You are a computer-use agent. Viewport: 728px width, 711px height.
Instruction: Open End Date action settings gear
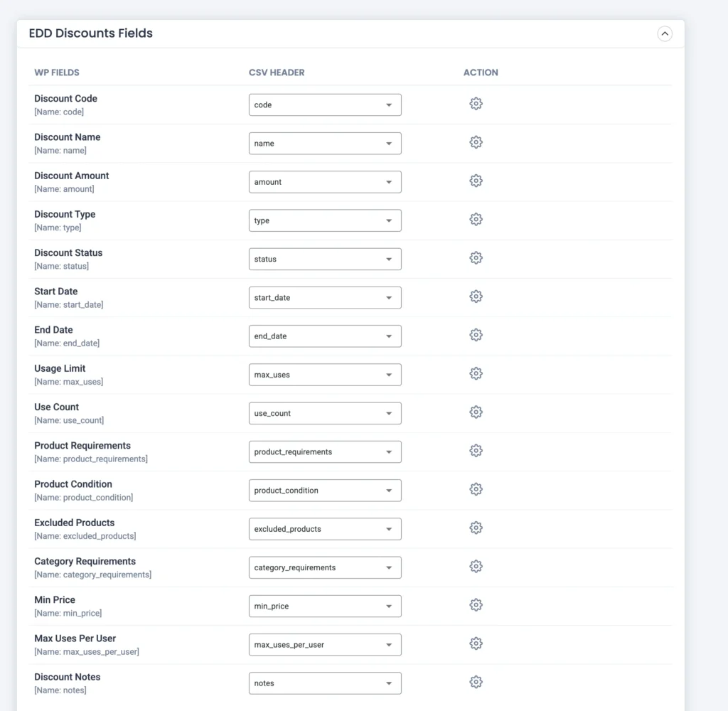476,335
